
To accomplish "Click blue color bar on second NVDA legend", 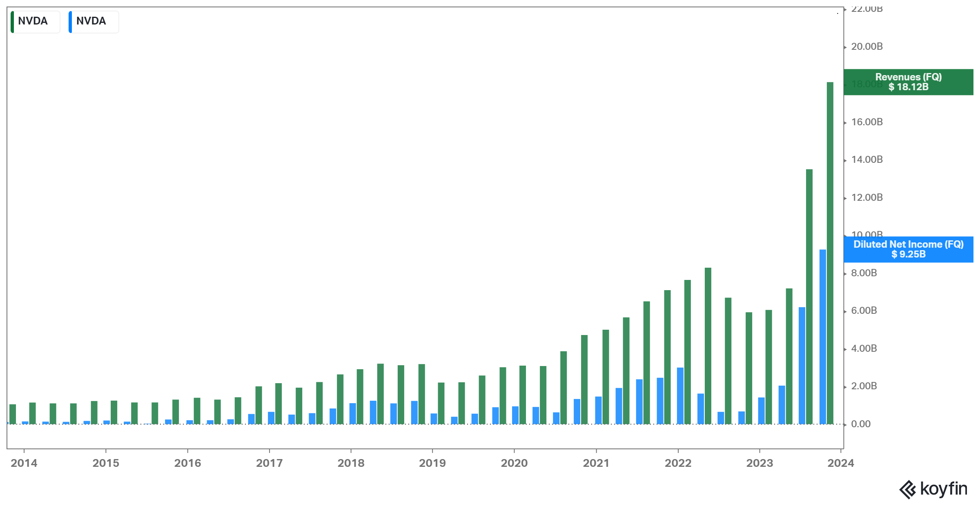I will tap(70, 22).
